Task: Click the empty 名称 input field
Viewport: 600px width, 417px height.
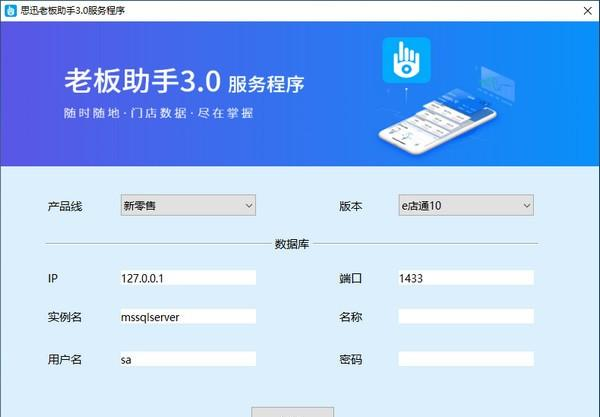Action: (466, 317)
